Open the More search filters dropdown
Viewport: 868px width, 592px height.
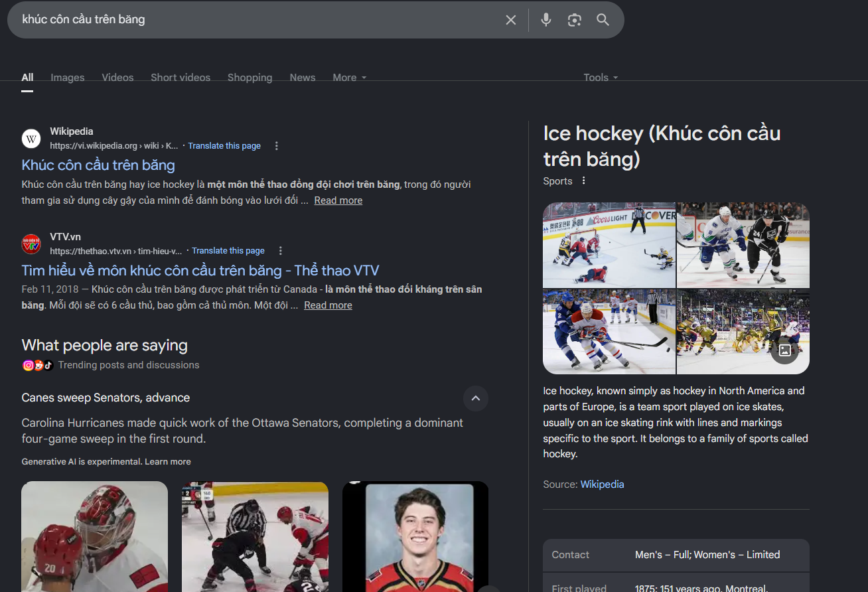tap(350, 78)
